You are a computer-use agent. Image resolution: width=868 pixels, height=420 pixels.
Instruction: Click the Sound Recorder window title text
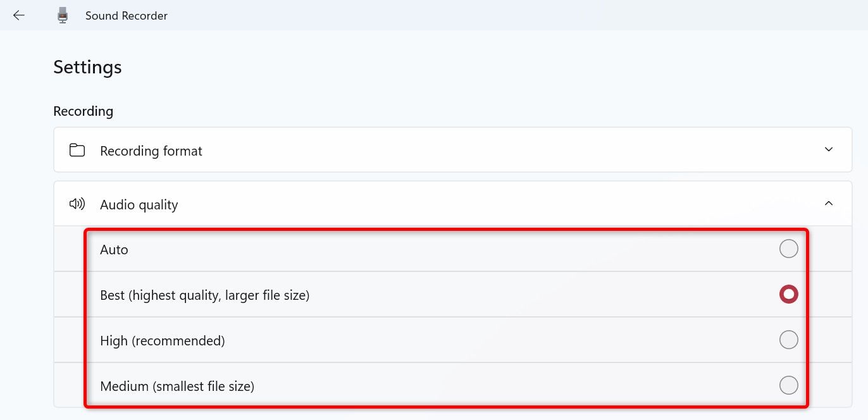127,16
